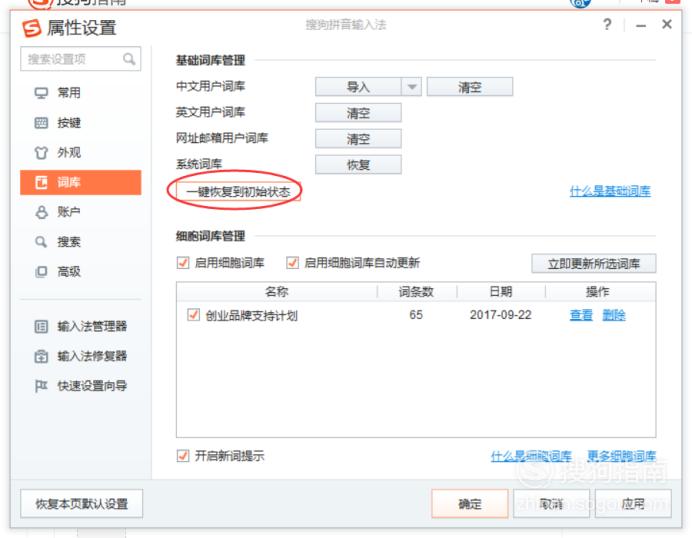692x538 pixels.
Task: Click 清空 for 英文用户词库
Action: pyautogui.click(x=358, y=113)
